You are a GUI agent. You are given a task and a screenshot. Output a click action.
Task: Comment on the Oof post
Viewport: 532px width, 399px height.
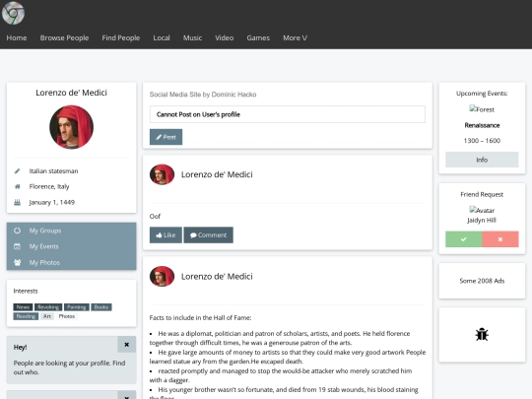click(x=208, y=235)
